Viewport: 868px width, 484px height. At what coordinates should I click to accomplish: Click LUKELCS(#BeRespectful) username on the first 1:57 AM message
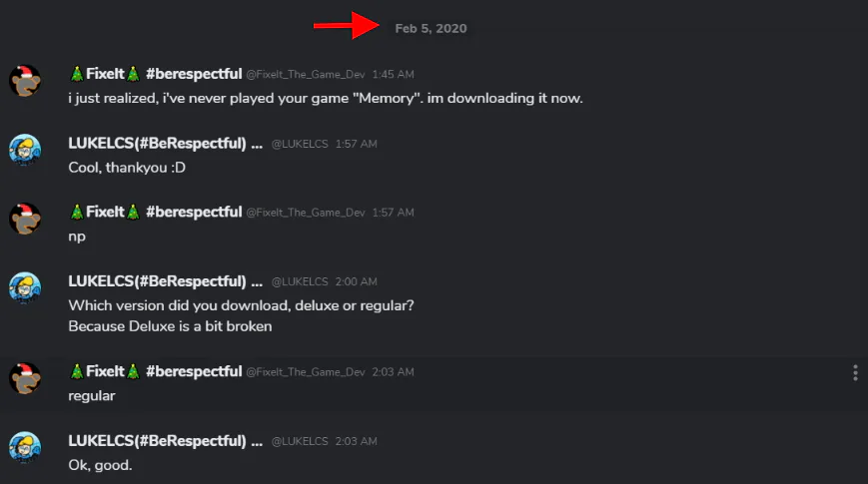point(166,144)
